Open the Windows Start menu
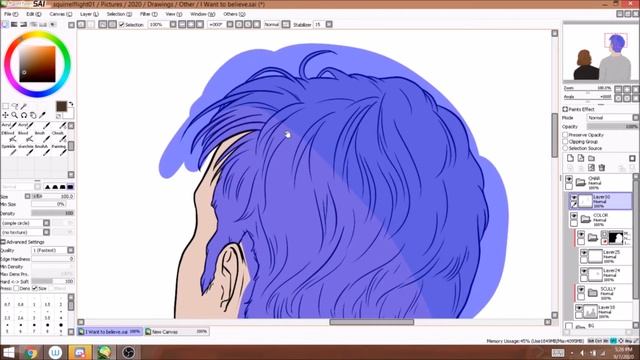The width and height of the screenshot is (640, 360). point(8,353)
